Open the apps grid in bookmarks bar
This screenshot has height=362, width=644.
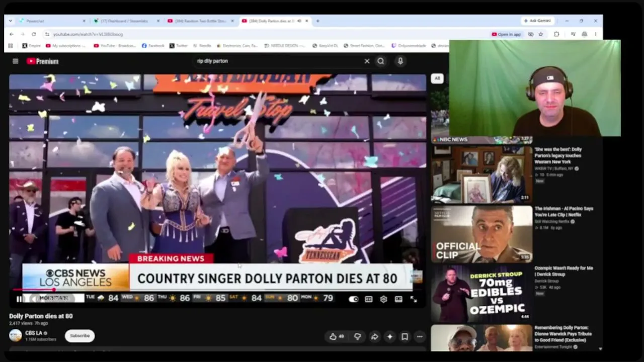pos(11,46)
